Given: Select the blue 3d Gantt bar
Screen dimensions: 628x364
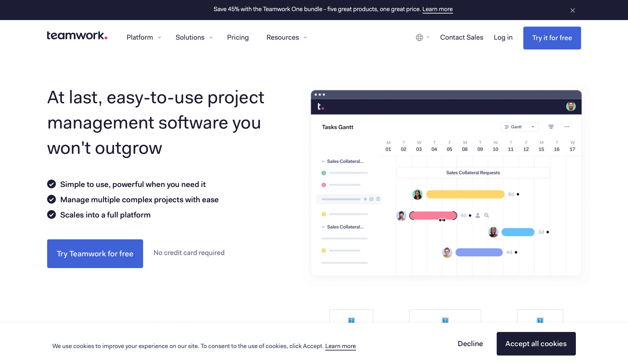Looking at the screenshot, I should [x=518, y=232].
